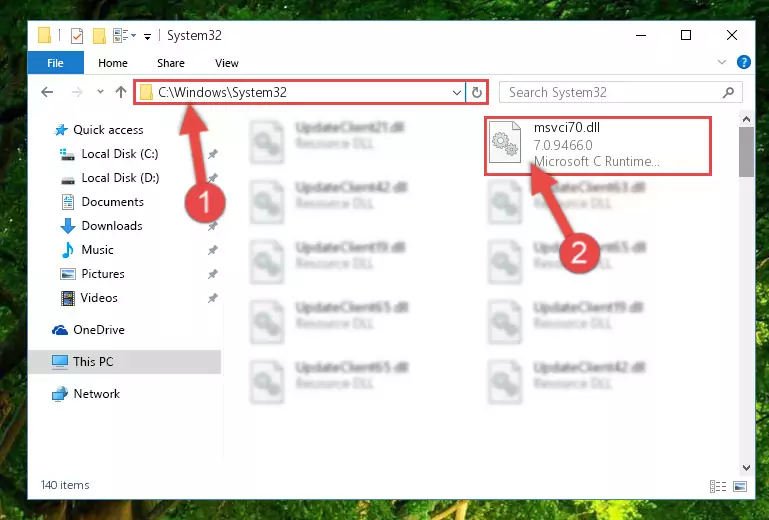Open the File menu tab

[x=55, y=63]
